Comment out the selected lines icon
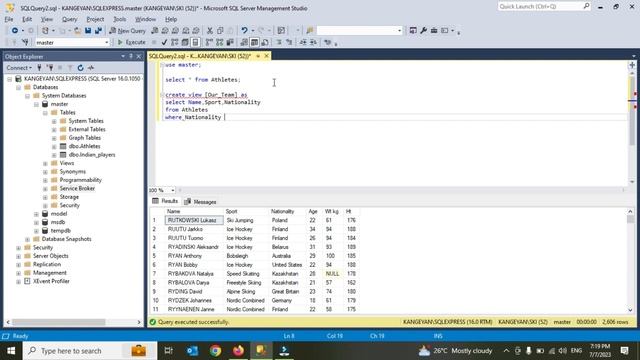This screenshot has width=640, height=360. (x=279, y=42)
